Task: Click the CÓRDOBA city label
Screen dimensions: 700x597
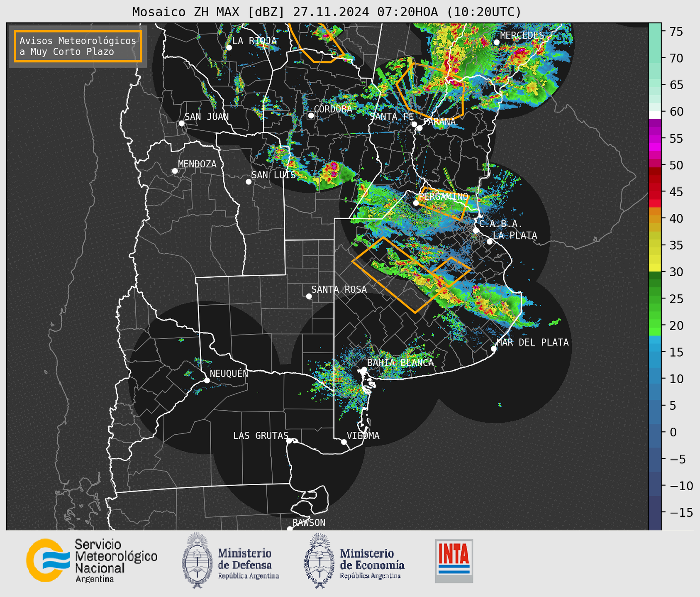Action: click(333, 109)
